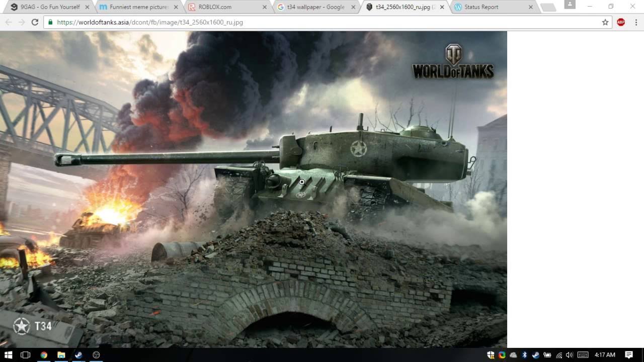Open the OBS Studio taskbar icon
Screen dimensions: 644x362
[x=96, y=355]
